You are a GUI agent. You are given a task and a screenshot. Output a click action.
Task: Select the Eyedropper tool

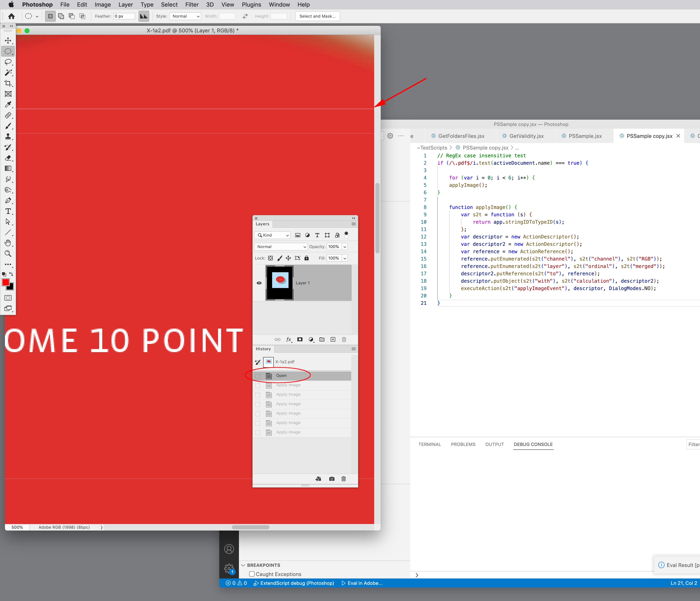[x=8, y=105]
